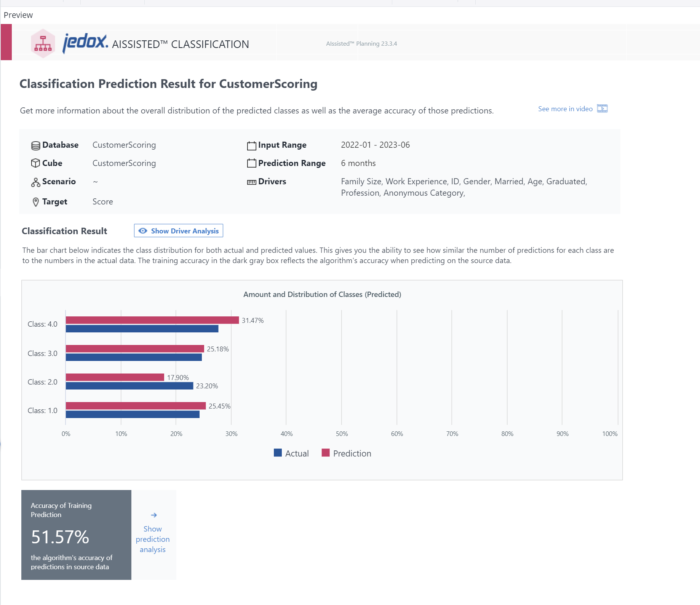700x605 pixels.
Task: Click the Cube box icon
Action: coord(35,163)
